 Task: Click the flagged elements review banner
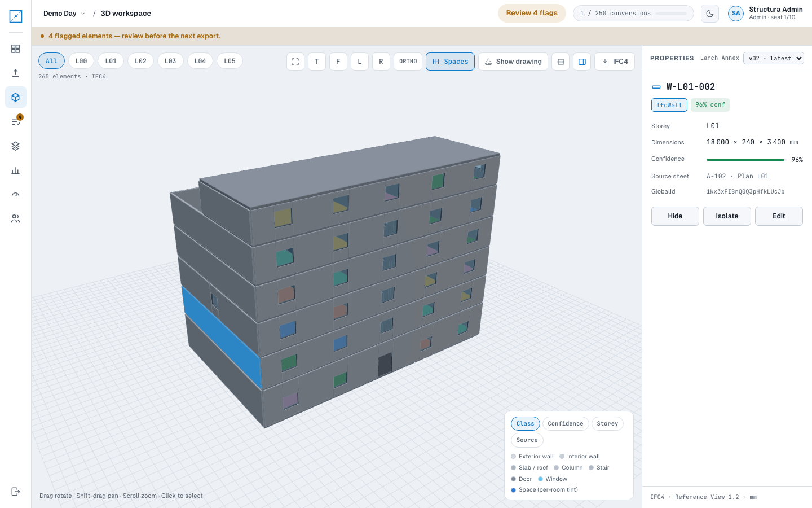pyautogui.click(x=422, y=36)
